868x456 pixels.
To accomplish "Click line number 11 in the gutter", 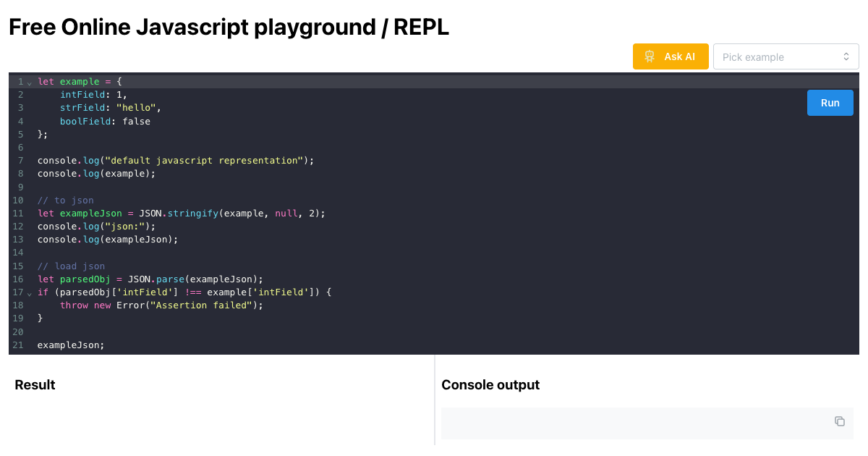I will click(x=18, y=214).
